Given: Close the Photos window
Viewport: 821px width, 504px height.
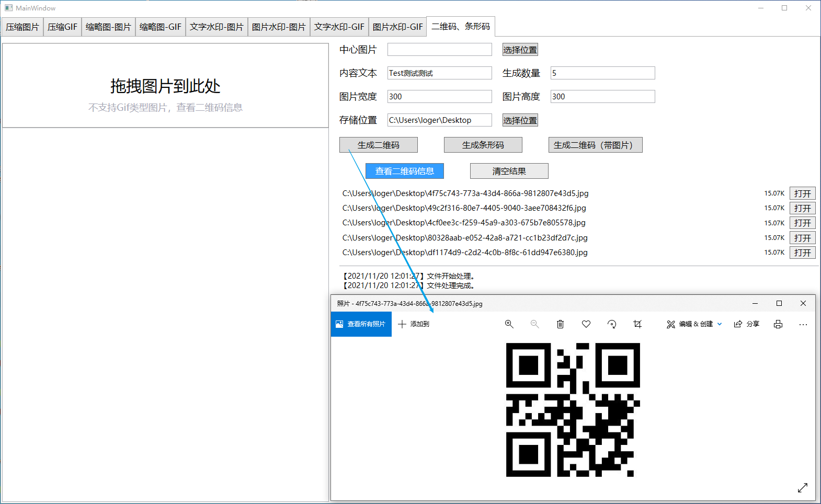Looking at the screenshot, I should [x=803, y=303].
